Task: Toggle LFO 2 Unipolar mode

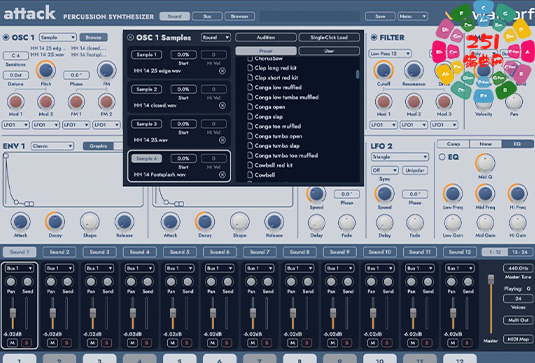Action: tap(415, 170)
